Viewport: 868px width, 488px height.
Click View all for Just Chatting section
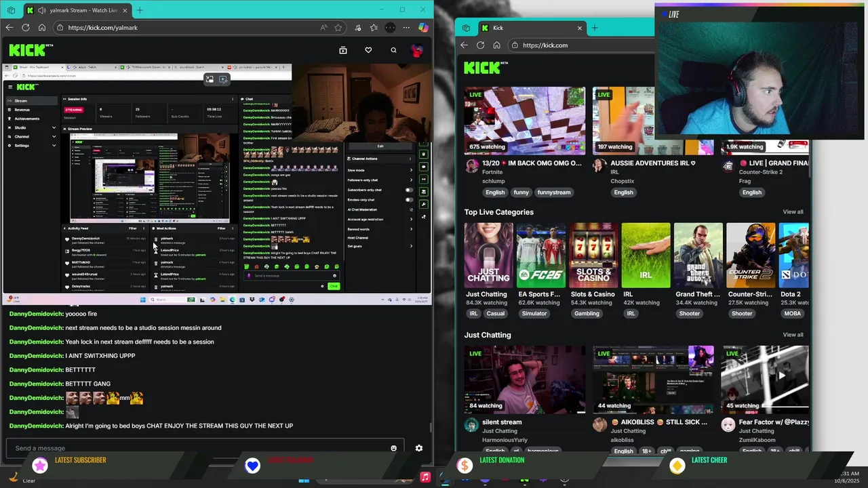click(x=793, y=335)
